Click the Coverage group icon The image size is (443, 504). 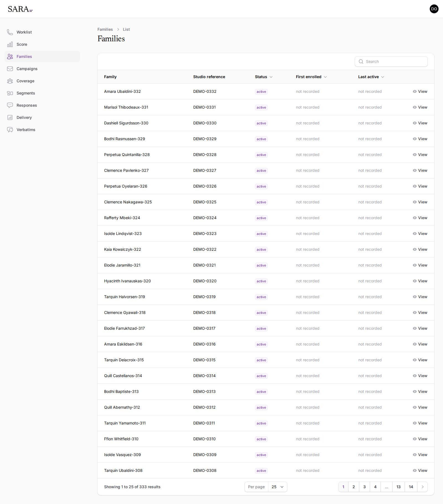10,81
